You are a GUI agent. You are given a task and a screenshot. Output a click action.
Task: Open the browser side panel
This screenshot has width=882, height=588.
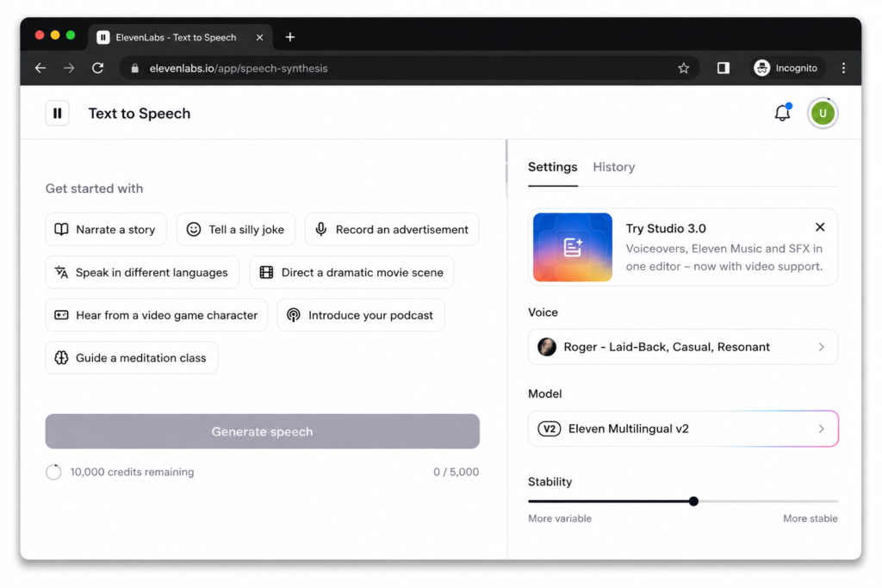(724, 68)
